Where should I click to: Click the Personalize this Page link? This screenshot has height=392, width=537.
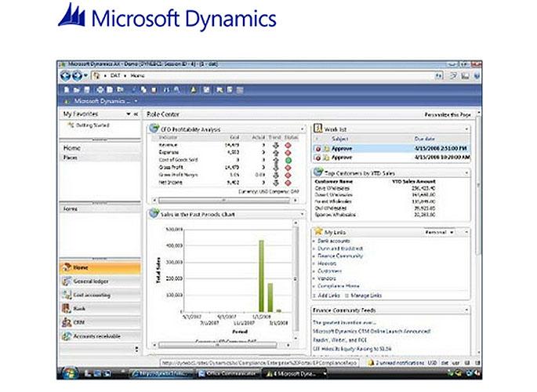point(448,114)
